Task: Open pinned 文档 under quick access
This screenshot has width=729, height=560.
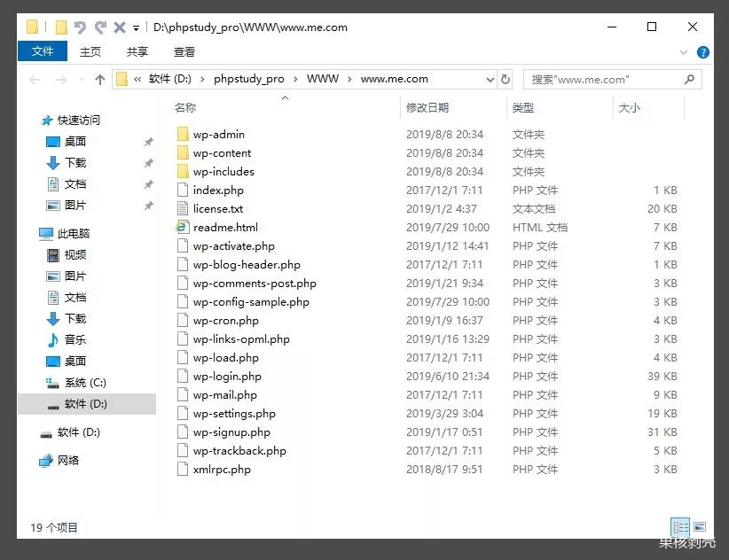Action: pos(74,184)
